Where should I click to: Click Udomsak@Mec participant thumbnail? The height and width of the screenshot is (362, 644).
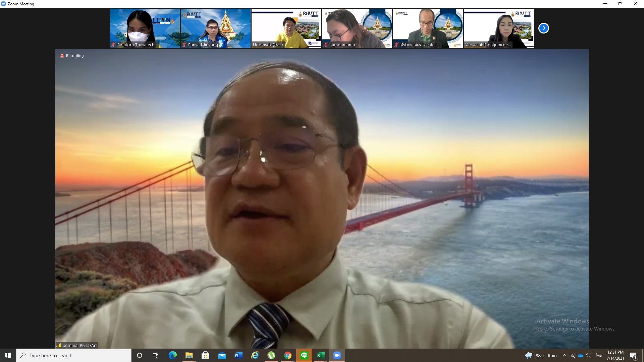(286, 28)
